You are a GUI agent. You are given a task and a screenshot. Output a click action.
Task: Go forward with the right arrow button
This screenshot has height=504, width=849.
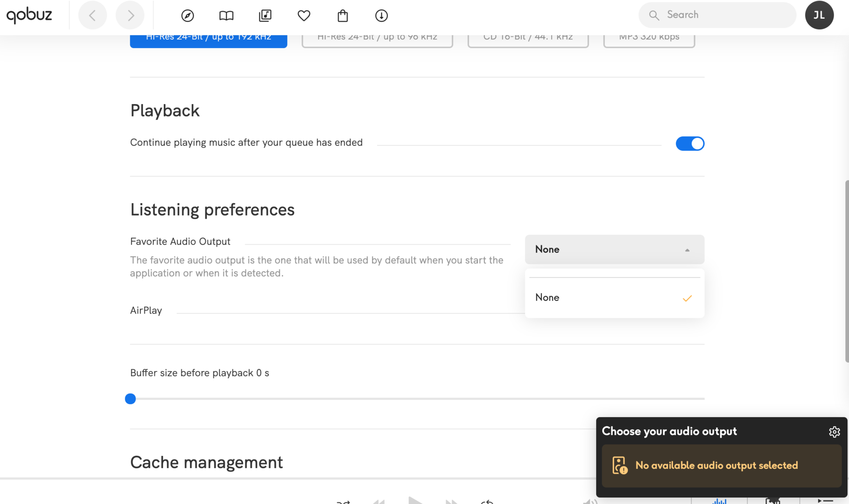click(x=130, y=15)
